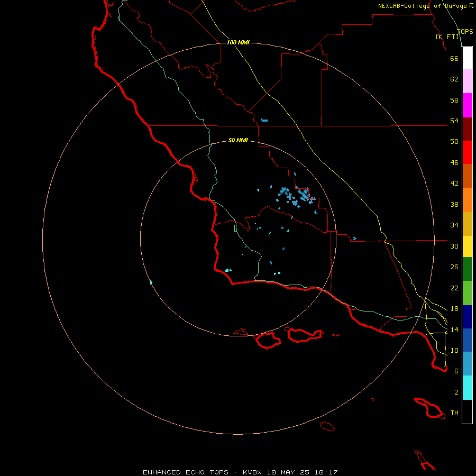This screenshot has width=476, height=476.
Task: Click the "NEXLAB-College of DuPage" credit text
Action: (423, 6)
